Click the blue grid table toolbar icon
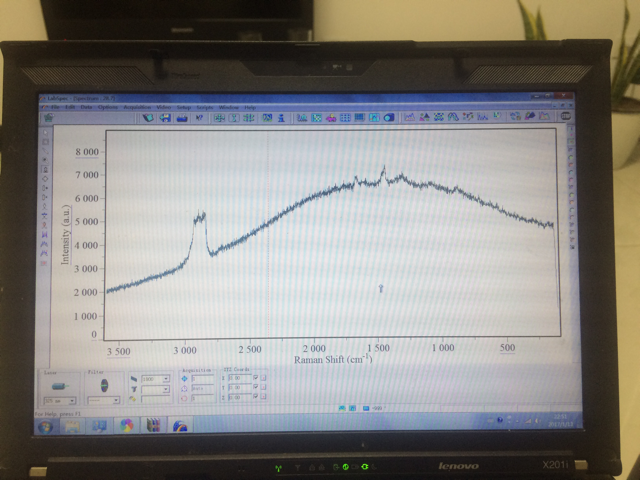The width and height of the screenshot is (640, 480). [345, 118]
